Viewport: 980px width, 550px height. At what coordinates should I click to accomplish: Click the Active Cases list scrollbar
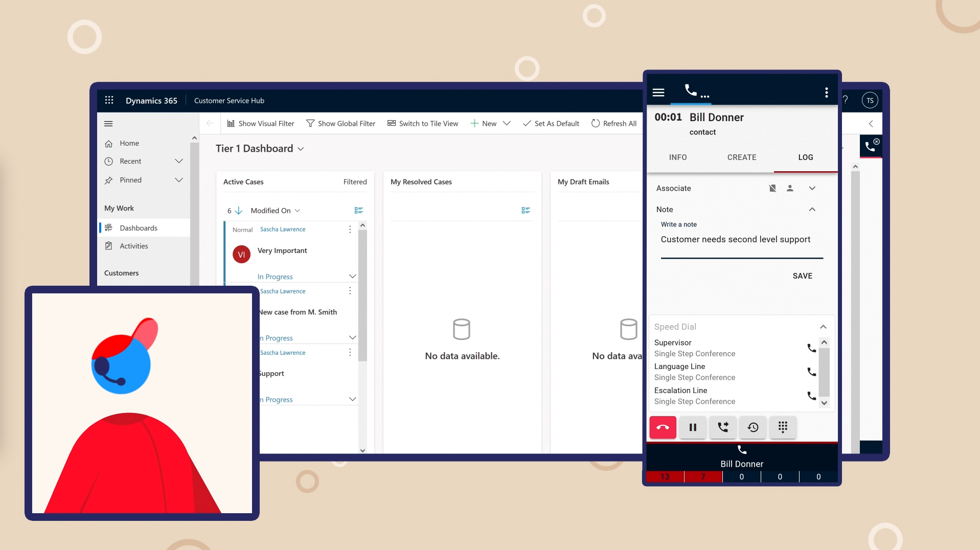click(362, 295)
